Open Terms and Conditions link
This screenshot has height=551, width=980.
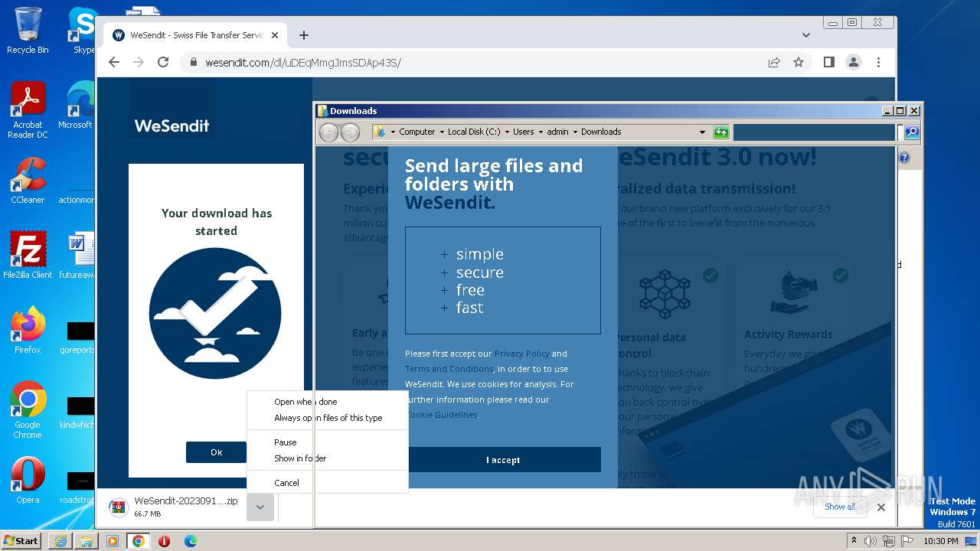tap(449, 369)
